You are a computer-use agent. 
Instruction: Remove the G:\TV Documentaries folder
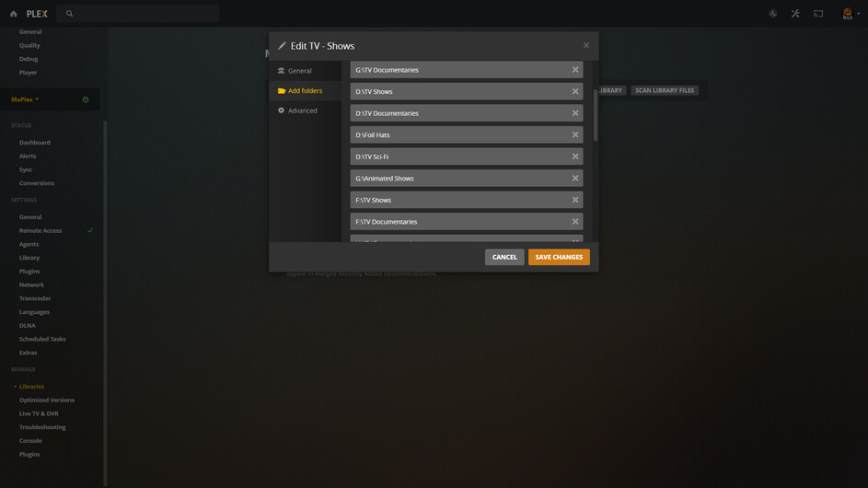coord(575,70)
